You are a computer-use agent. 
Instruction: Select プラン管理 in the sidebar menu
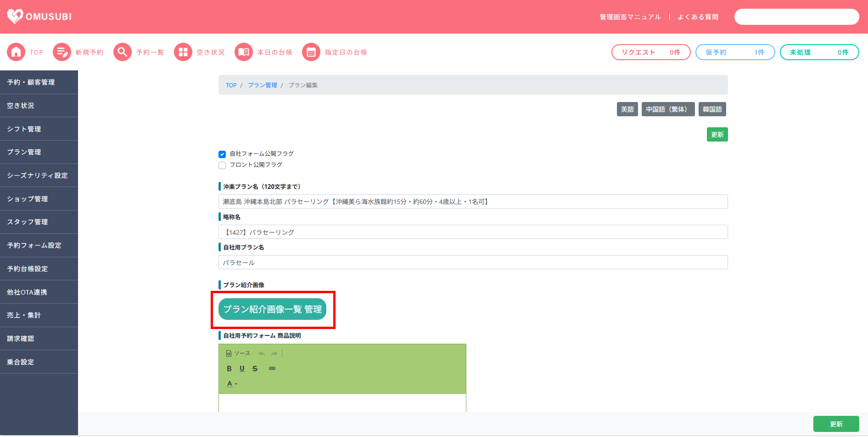click(24, 152)
